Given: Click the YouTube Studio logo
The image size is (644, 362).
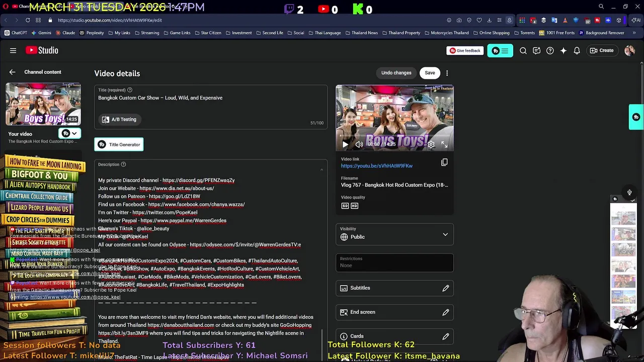Looking at the screenshot, I should 42,50.
